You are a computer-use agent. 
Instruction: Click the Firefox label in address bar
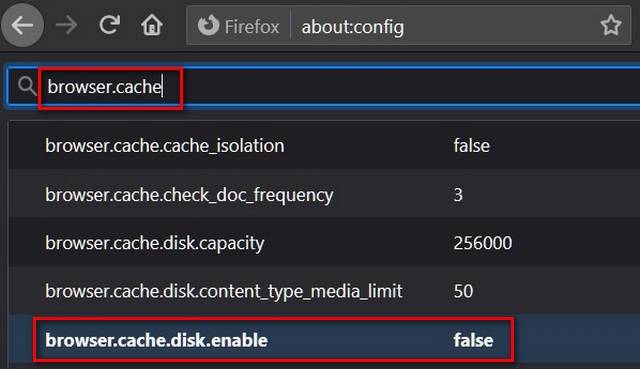(x=252, y=27)
